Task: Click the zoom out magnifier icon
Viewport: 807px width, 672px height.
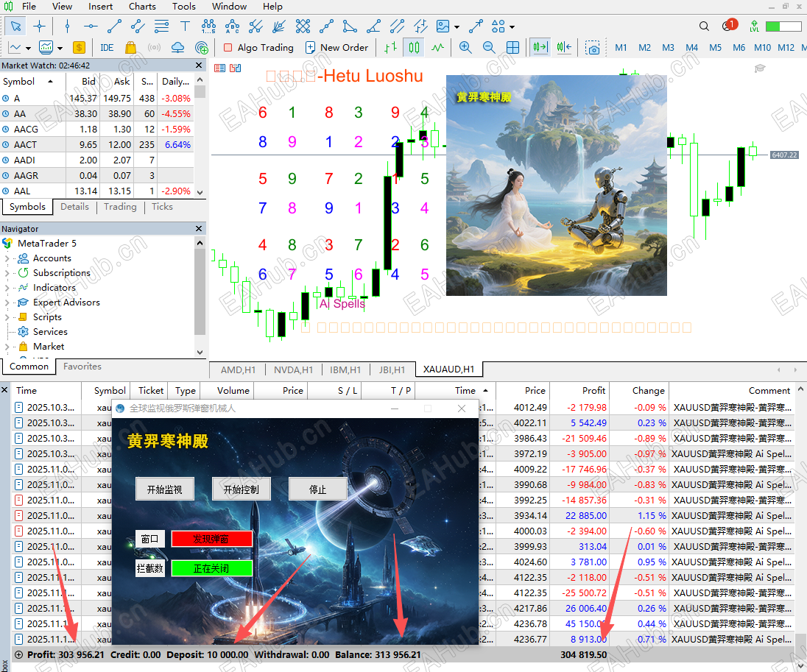Action: tap(489, 47)
